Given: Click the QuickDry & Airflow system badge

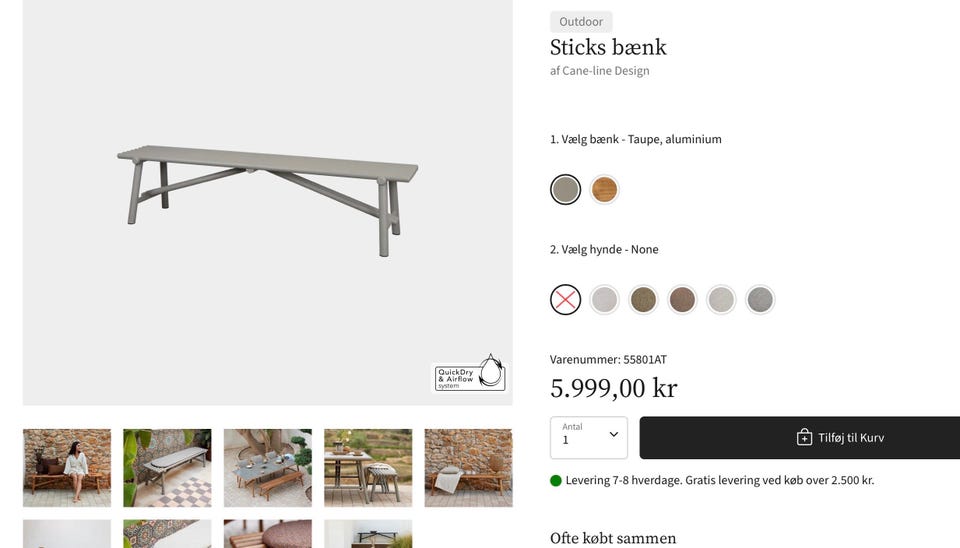Looking at the screenshot, I should click(x=470, y=373).
